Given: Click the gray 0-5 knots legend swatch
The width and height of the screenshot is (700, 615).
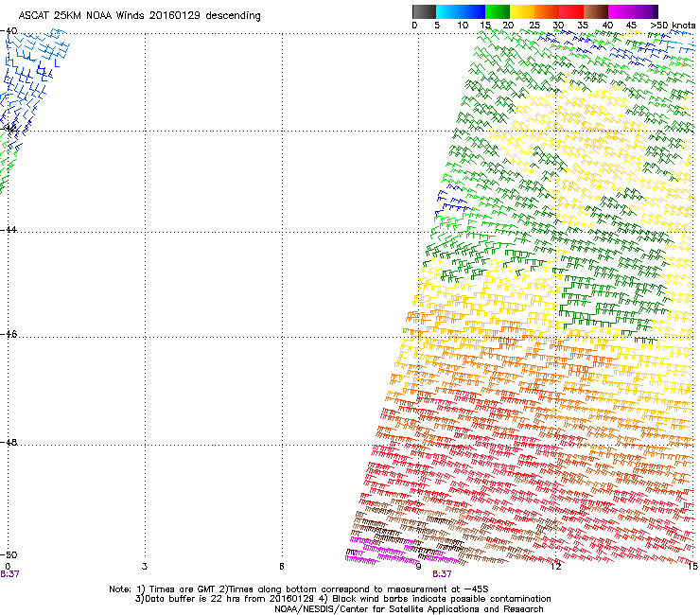Looking at the screenshot, I should 424,11.
